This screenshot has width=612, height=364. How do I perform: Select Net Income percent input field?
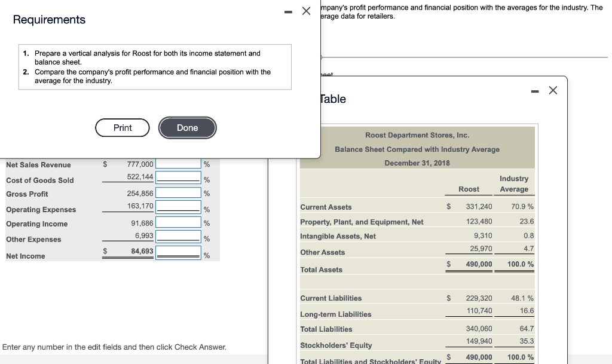tap(178, 252)
